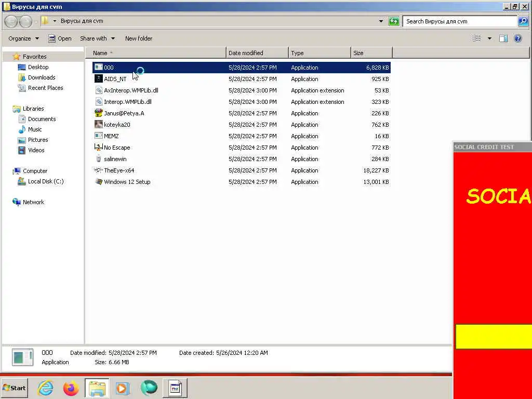This screenshot has height=399, width=532.
Task: Click the yellow bar in Social Credit window
Action: tap(494, 337)
